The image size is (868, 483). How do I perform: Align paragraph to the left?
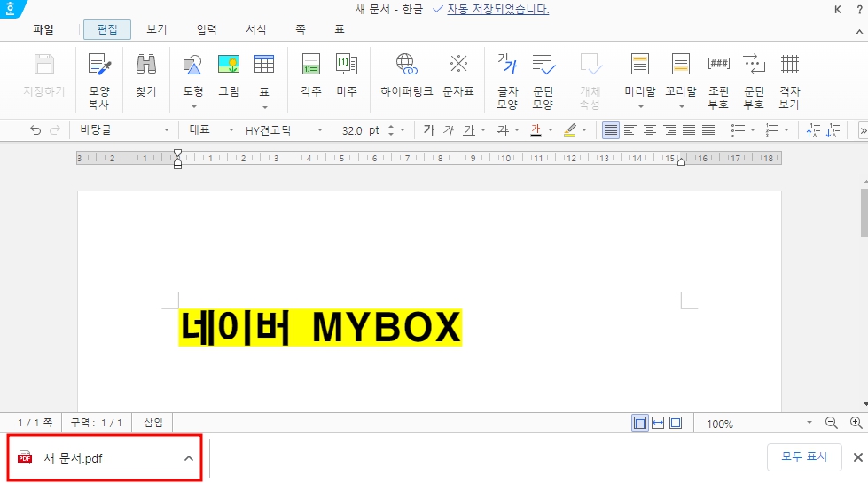[x=630, y=130]
